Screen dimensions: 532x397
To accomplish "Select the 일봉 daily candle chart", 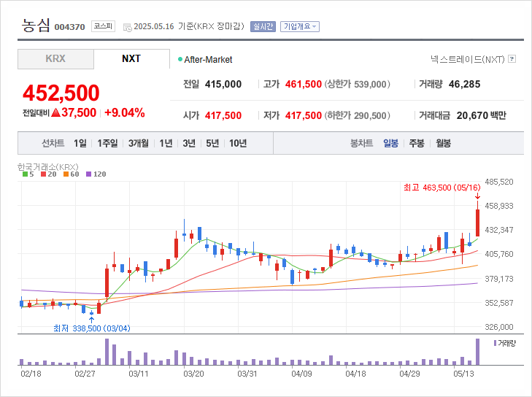I will [x=391, y=143].
